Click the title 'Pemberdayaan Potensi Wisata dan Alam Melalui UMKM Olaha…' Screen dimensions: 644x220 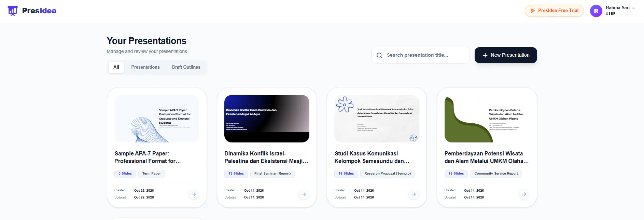click(x=487, y=157)
